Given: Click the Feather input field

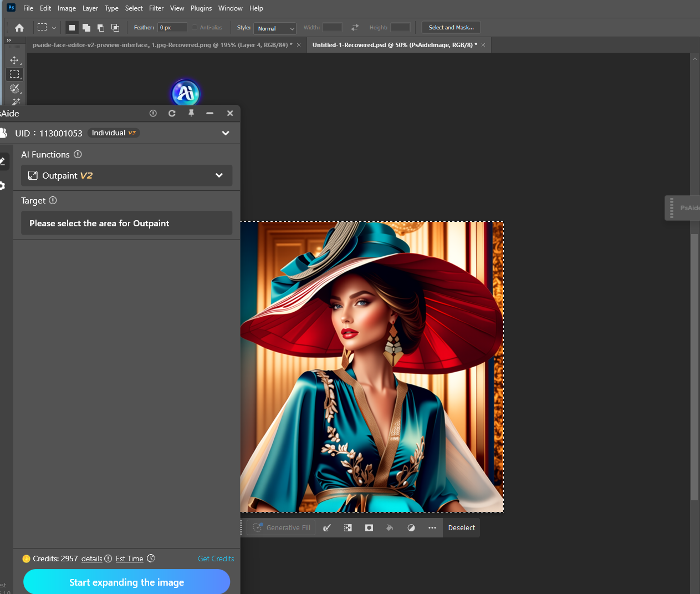Looking at the screenshot, I should pyautogui.click(x=172, y=28).
